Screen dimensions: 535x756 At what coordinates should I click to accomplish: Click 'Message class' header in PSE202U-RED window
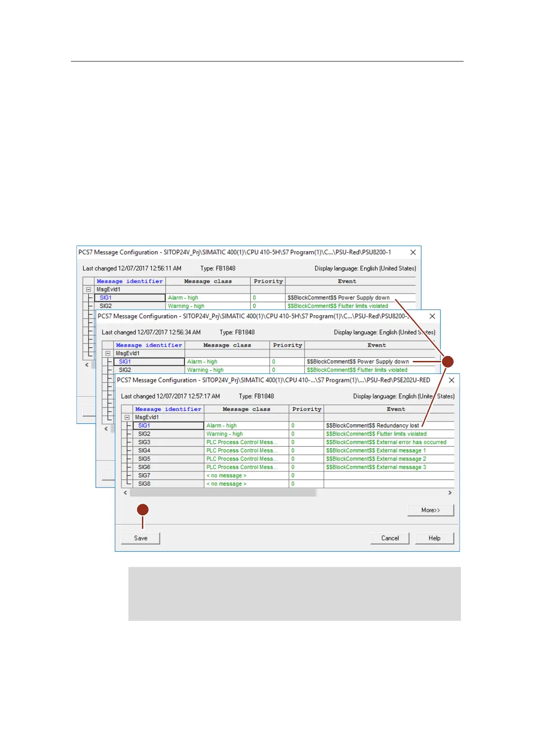(246, 409)
